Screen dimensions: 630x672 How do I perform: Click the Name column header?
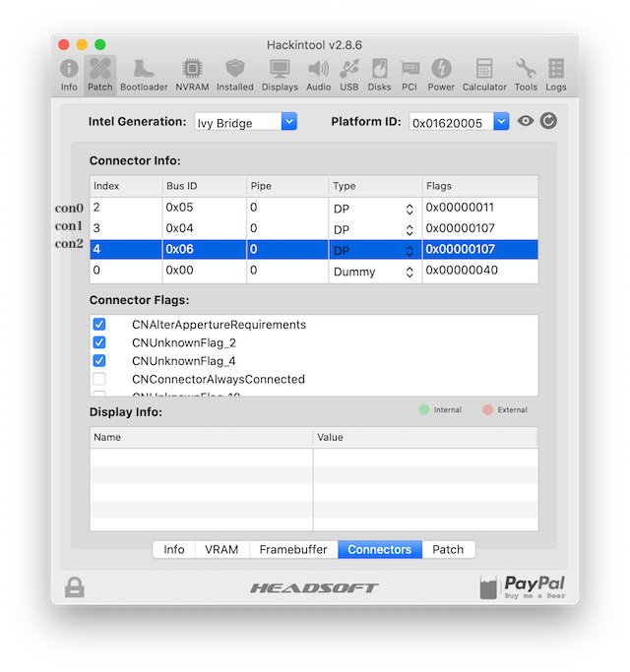(201, 438)
